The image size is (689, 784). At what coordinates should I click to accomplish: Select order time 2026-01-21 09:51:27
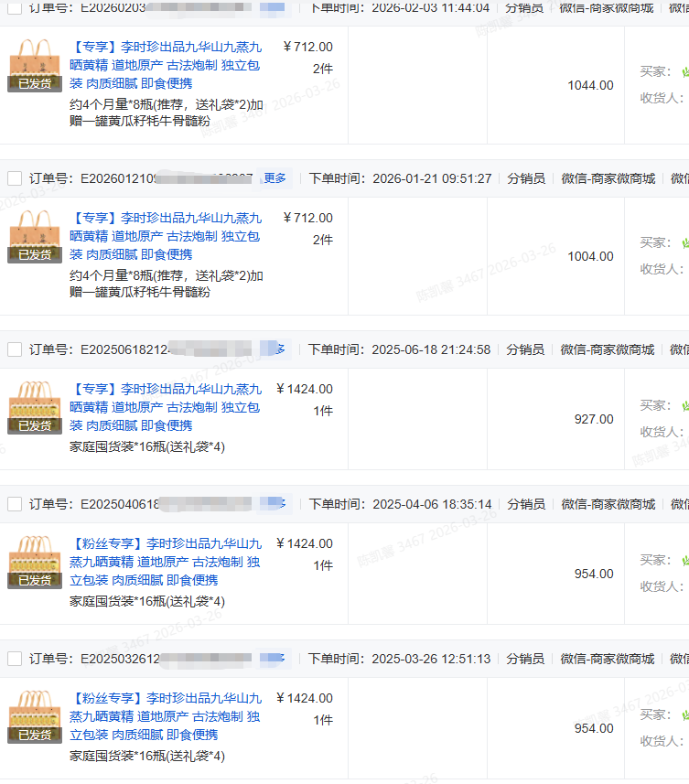[432, 178]
